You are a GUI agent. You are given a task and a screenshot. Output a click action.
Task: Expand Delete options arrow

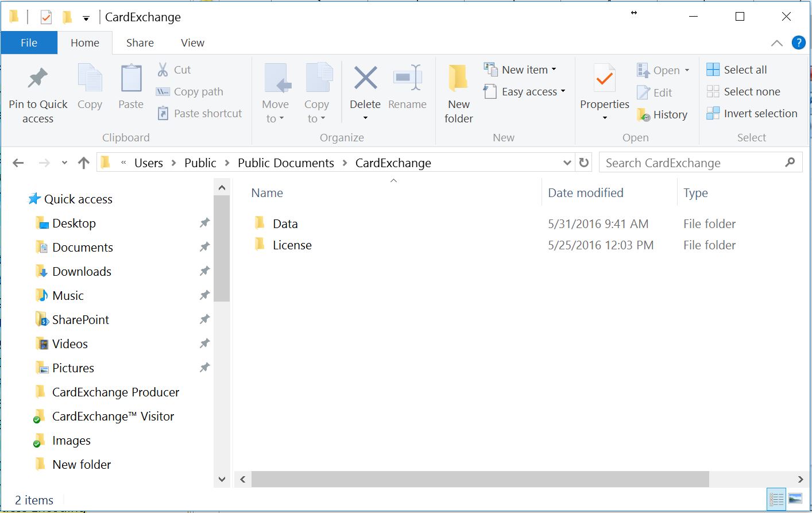point(365,118)
